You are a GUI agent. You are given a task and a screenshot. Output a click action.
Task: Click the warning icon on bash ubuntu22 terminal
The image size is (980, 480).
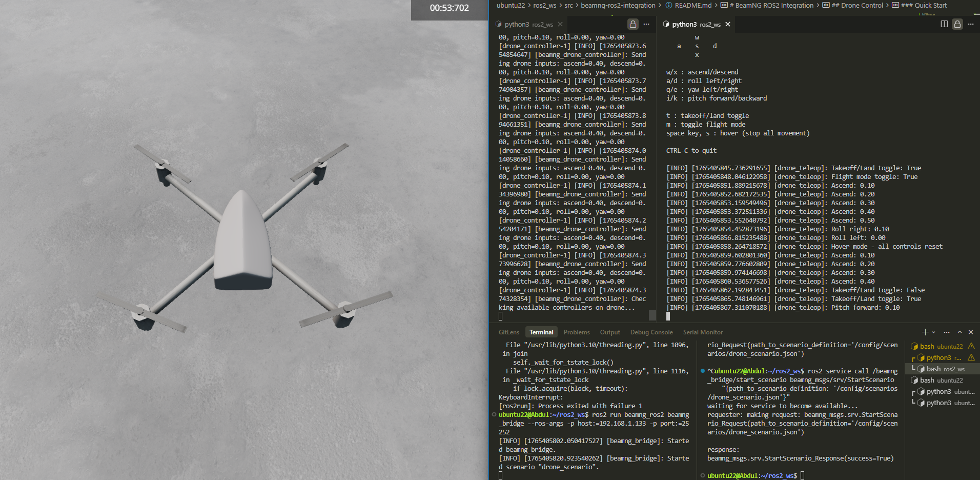(x=971, y=346)
